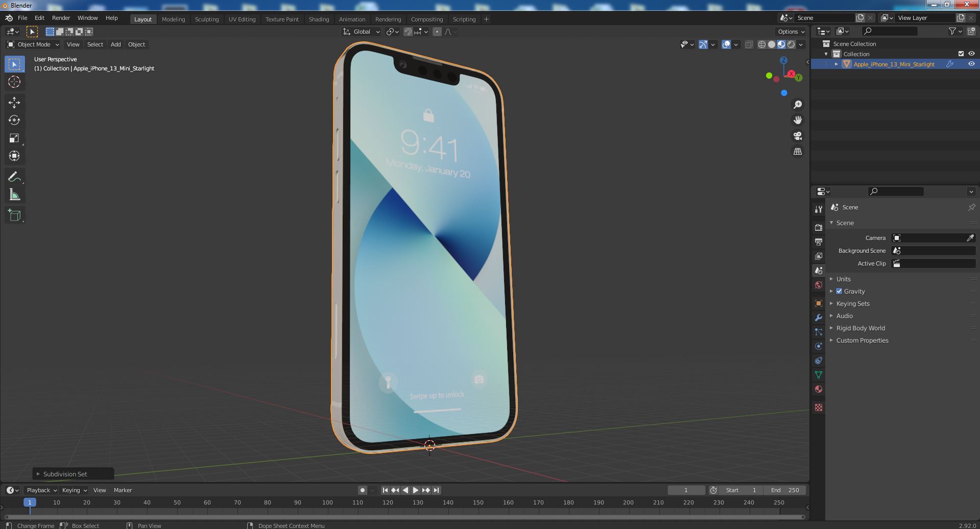This screenshot has width=980, height=529.
Task: Toggle Collection exclude checkbox in outliner
Action: 961,54
